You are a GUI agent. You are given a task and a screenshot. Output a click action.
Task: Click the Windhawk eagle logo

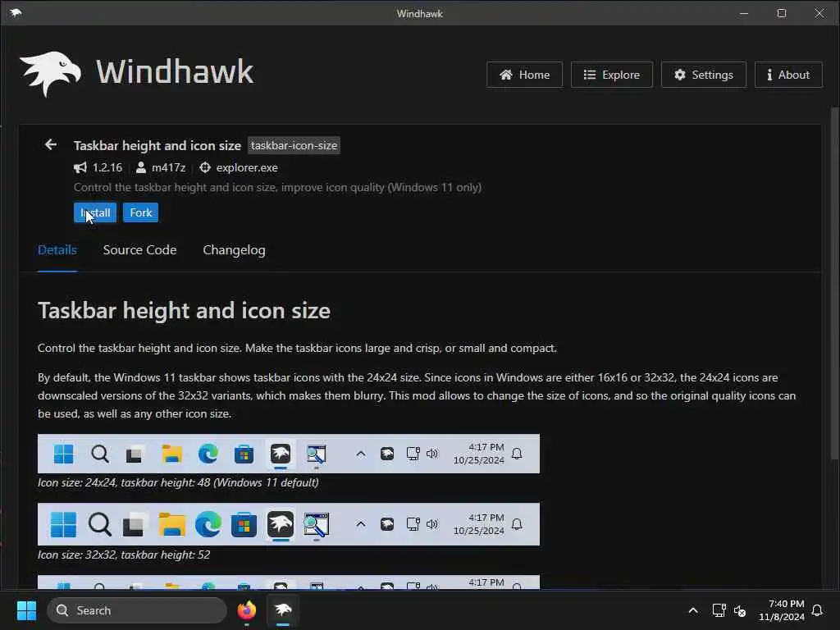[x=50, y=74]
